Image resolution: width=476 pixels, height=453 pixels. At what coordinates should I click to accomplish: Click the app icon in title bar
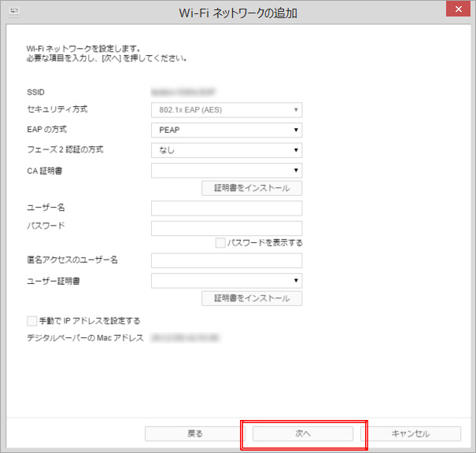coord(13,12)
